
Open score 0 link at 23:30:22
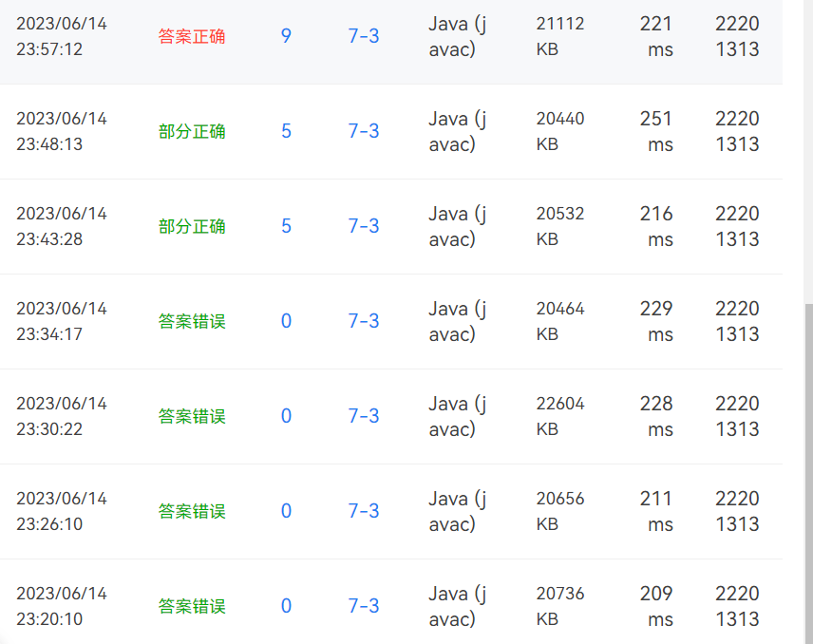(x=286, y=416)
